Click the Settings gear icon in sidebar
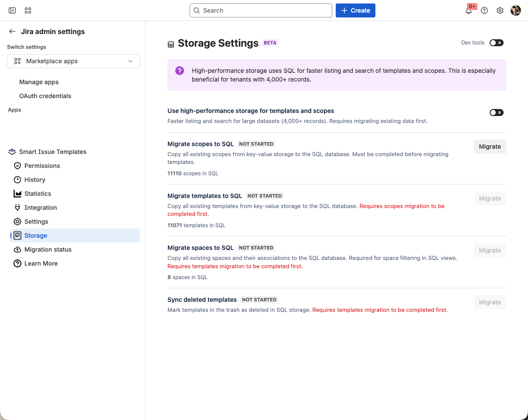The height and width of the screenshot is (420, 528). click(x=17, y=222)
